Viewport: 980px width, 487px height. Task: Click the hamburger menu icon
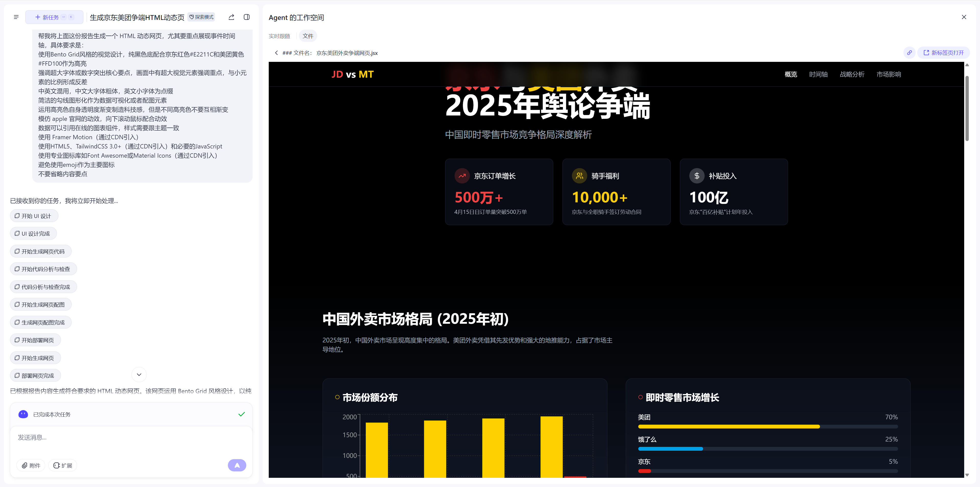pos(16,17)
